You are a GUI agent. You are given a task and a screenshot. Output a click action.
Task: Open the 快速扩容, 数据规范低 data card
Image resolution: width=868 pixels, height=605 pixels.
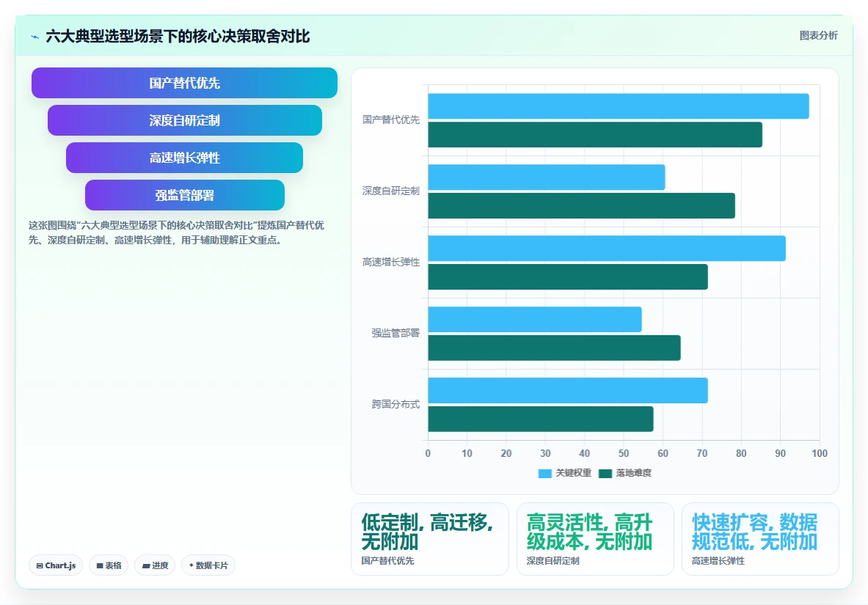point(760,538)
